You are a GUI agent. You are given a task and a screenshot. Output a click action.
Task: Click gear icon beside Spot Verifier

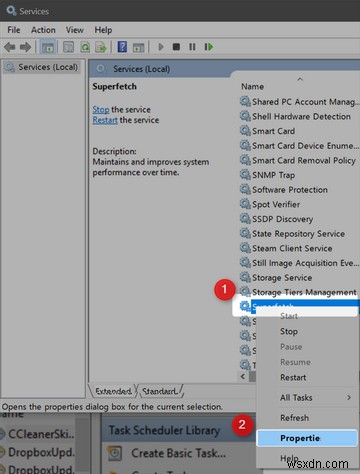pos(245,204)
